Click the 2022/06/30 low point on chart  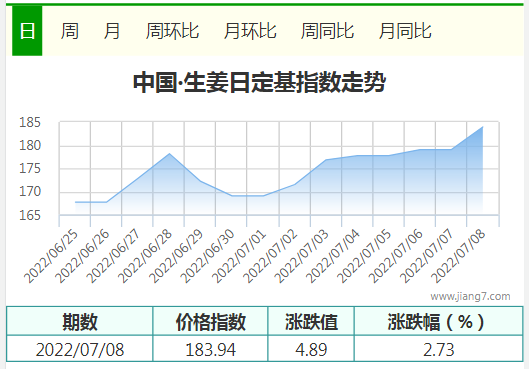click(232, 196)
